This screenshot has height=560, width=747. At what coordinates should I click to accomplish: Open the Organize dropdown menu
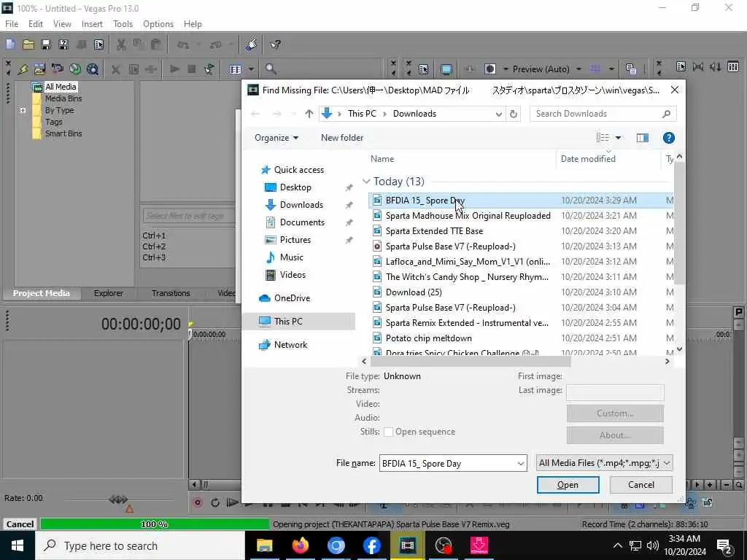(276, 138)
